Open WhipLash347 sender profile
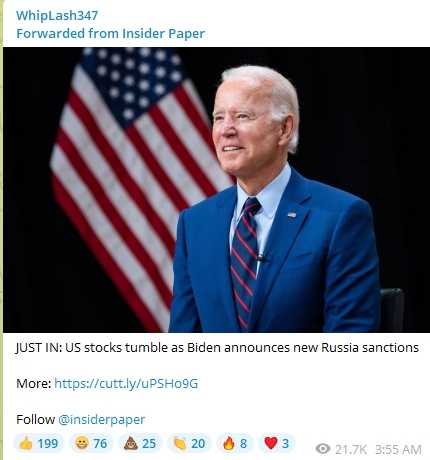Viewport: 430px width, 460px height. (x=57, y=15)
